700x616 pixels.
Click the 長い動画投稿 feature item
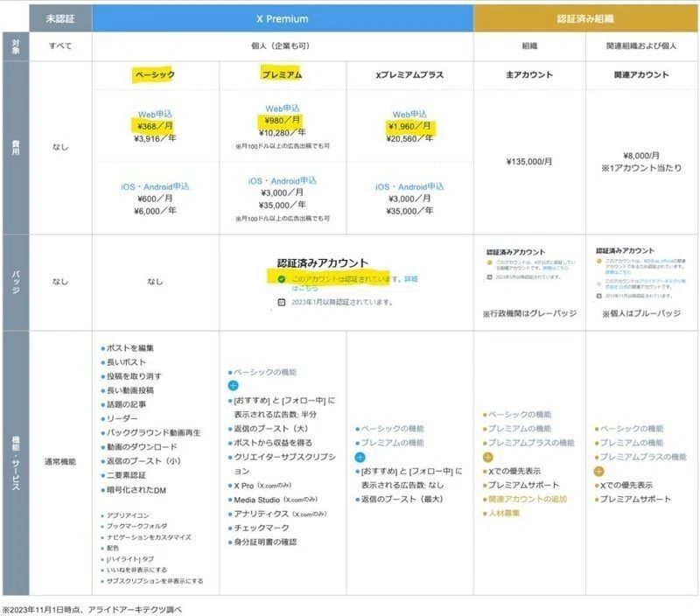point(129,390)
